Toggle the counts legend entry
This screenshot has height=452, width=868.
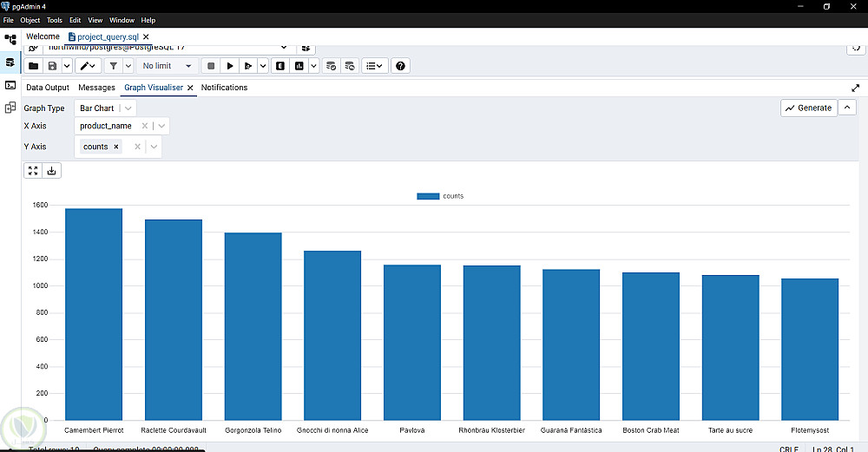click(x=440, y=196)
